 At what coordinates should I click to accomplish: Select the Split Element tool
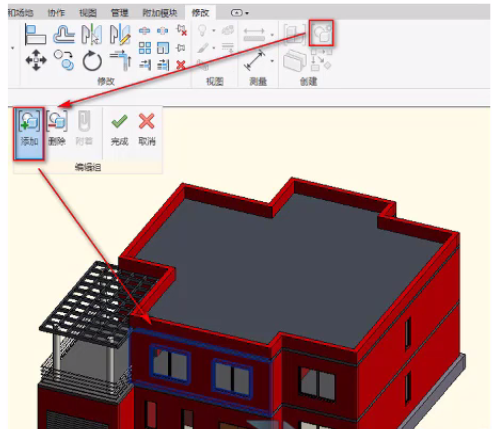point(145,31)
